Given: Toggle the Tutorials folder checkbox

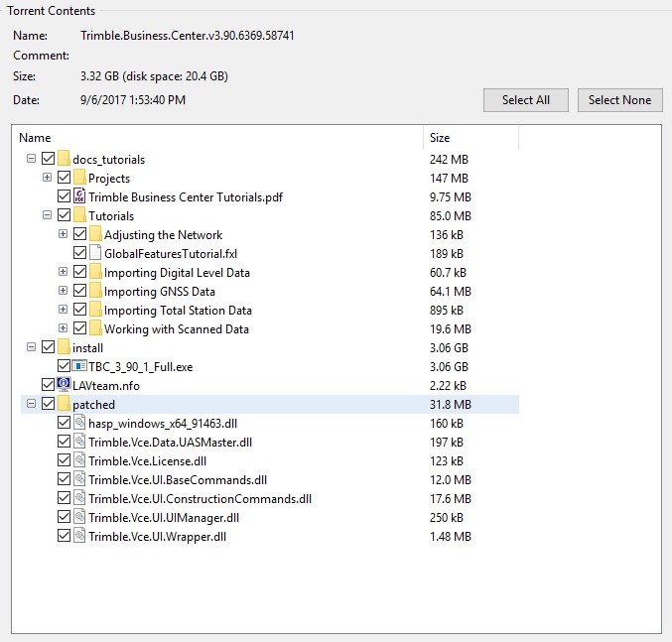Looking at the screenshot, I should click(x=64, y=215).
